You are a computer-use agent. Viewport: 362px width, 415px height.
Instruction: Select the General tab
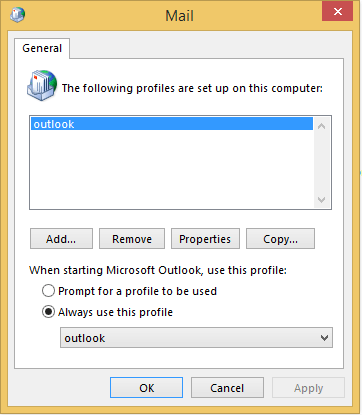pos(42,48)
